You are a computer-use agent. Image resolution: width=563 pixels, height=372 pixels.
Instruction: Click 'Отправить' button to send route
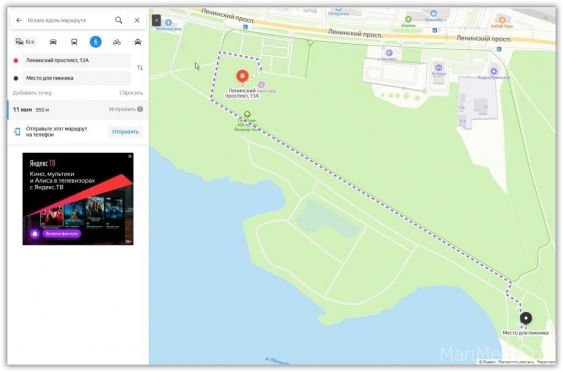coord(125,132)
